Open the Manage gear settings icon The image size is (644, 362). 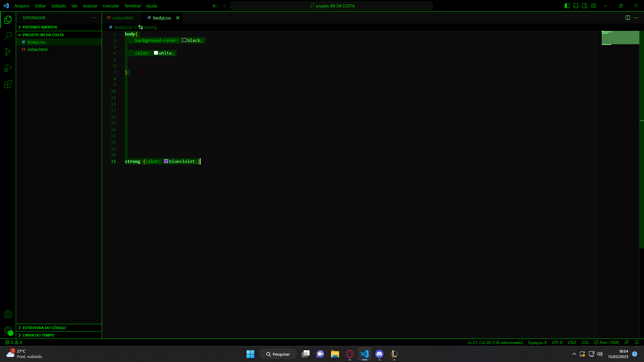tap(8, 331)
